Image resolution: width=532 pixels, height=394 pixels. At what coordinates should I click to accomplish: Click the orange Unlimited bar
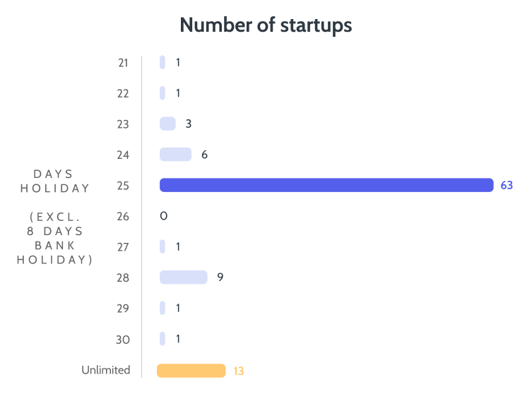pyautogui.click(x=191, y=371)
